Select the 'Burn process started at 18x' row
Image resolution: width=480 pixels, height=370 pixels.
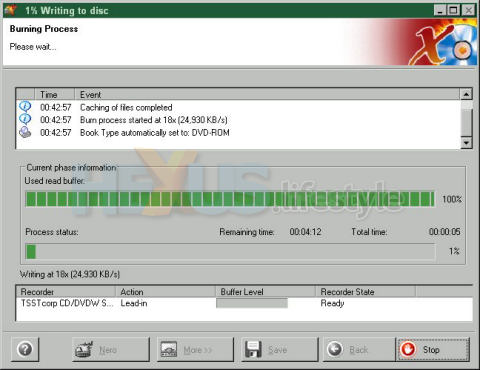click(x=238, y=120)
